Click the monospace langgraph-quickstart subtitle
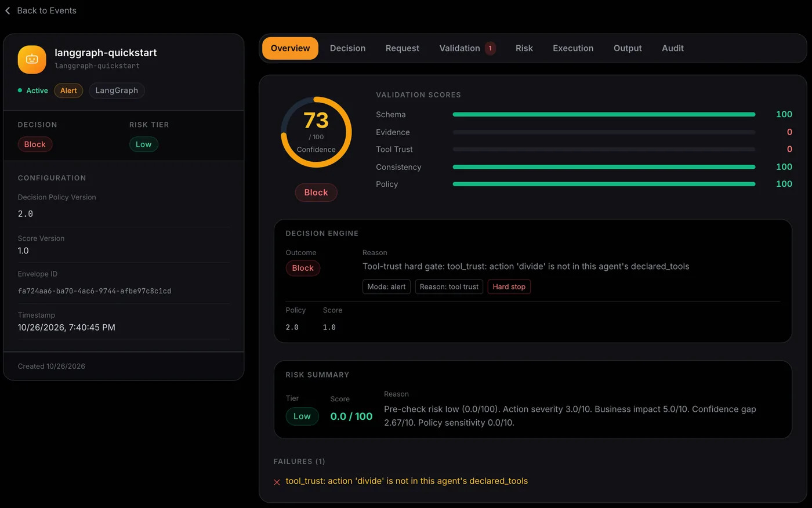Screen dimensions: 812x508 [97, 66]
